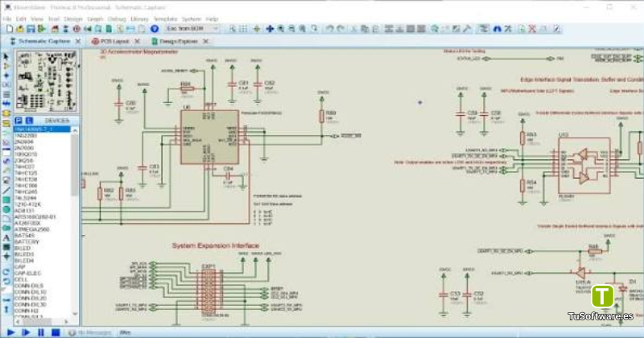Open the Help menu
Screen dimensions: 644x338
tap(212, 19)
